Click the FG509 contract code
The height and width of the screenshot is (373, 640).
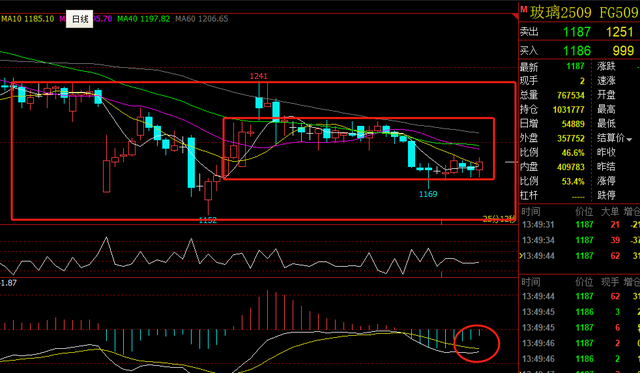[618, 13]
